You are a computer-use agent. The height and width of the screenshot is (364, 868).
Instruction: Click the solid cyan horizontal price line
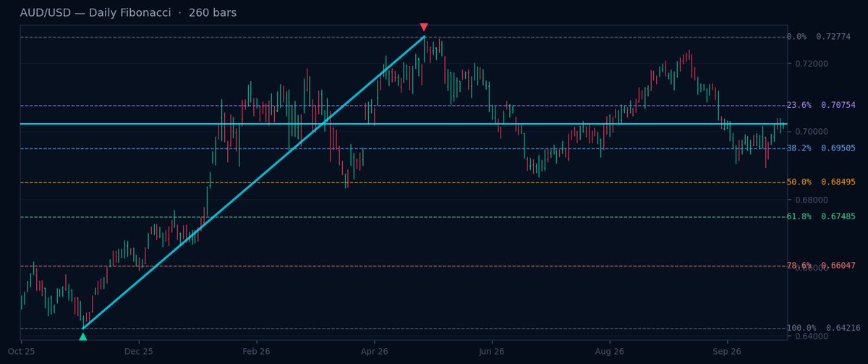point(404,124)
